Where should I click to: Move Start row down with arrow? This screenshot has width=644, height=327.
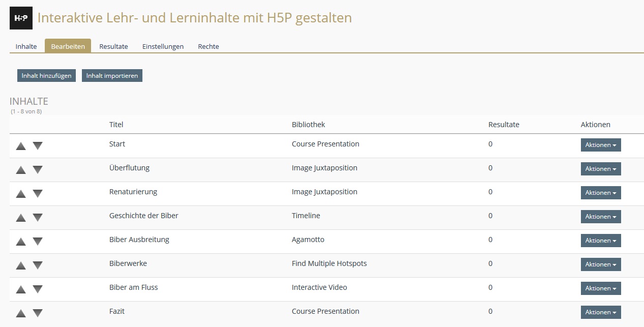(x=38, y=146)
